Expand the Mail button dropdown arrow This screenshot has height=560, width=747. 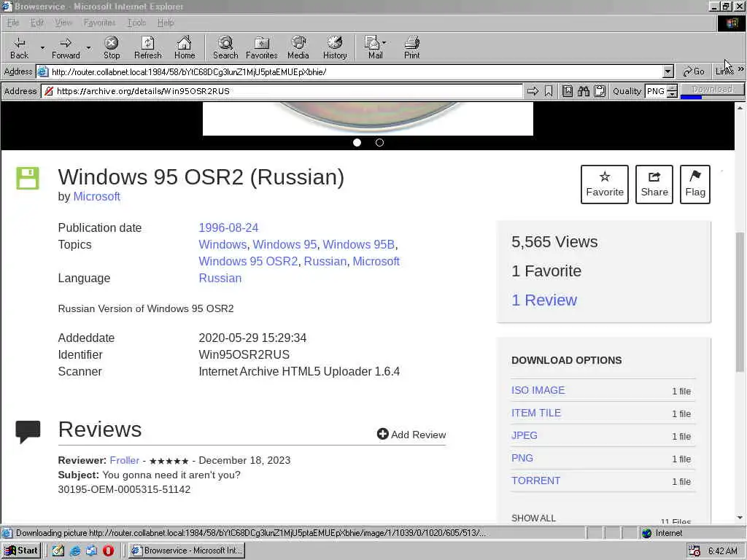(384, 43)
